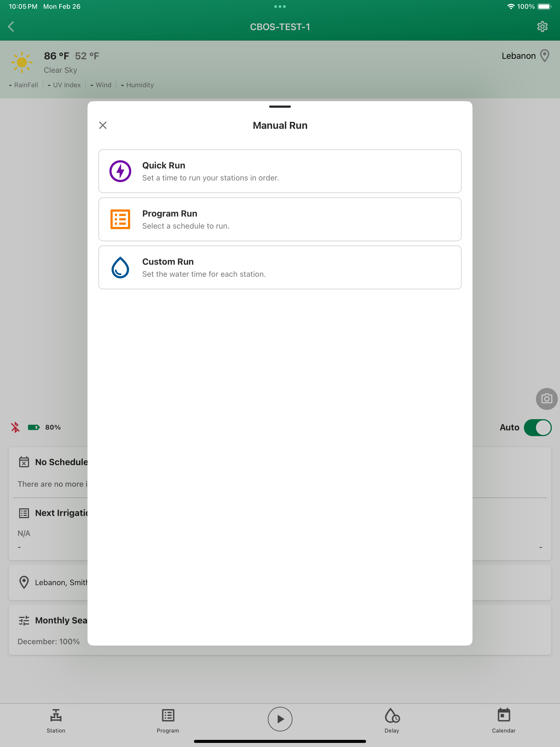
Task: Tap the sun weather icon
Action: 22,62
